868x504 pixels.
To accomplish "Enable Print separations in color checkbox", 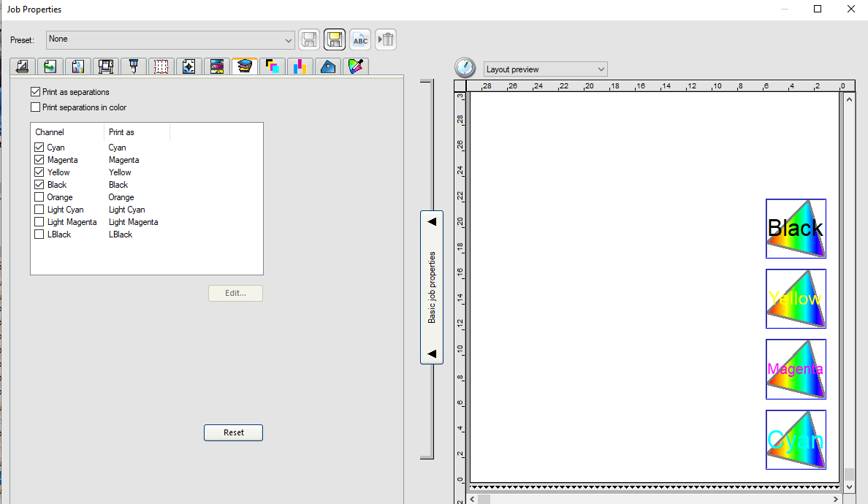I will click(35, 107).
